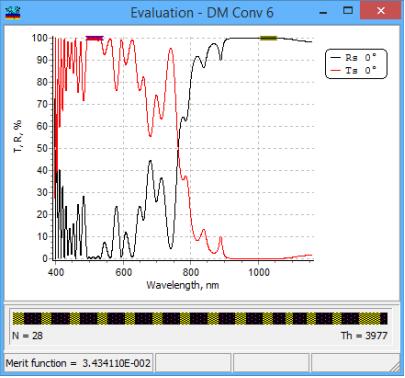Click the 100 tick on the vertical axis
The image size is (405, 378).
coord(40,38)
